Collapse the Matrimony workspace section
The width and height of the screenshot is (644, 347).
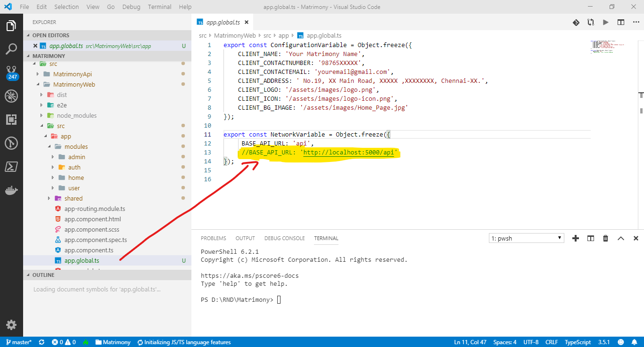(107, 56)
